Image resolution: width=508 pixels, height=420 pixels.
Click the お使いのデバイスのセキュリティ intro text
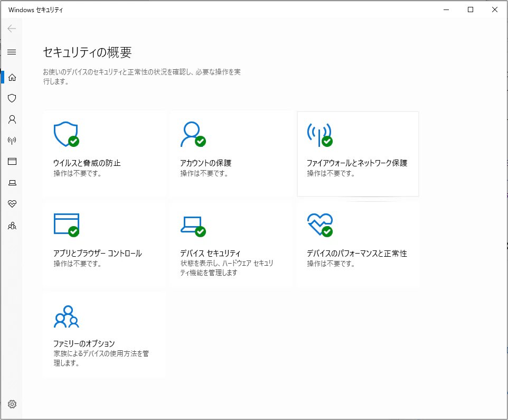(142, 77)
